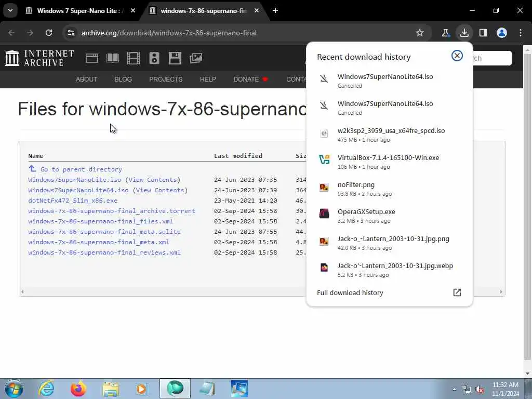Go forward in browser history
This screenshot has height=399, width=532.
pos(30,33)
